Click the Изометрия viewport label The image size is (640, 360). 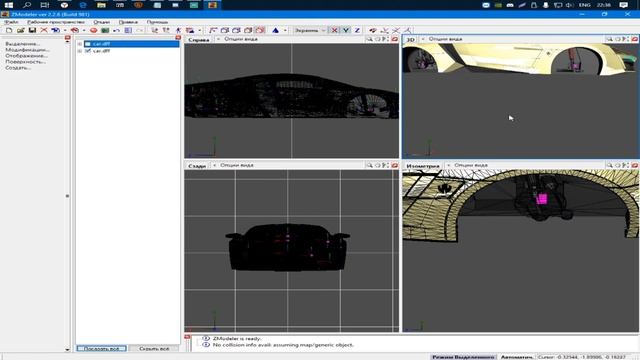423,166
